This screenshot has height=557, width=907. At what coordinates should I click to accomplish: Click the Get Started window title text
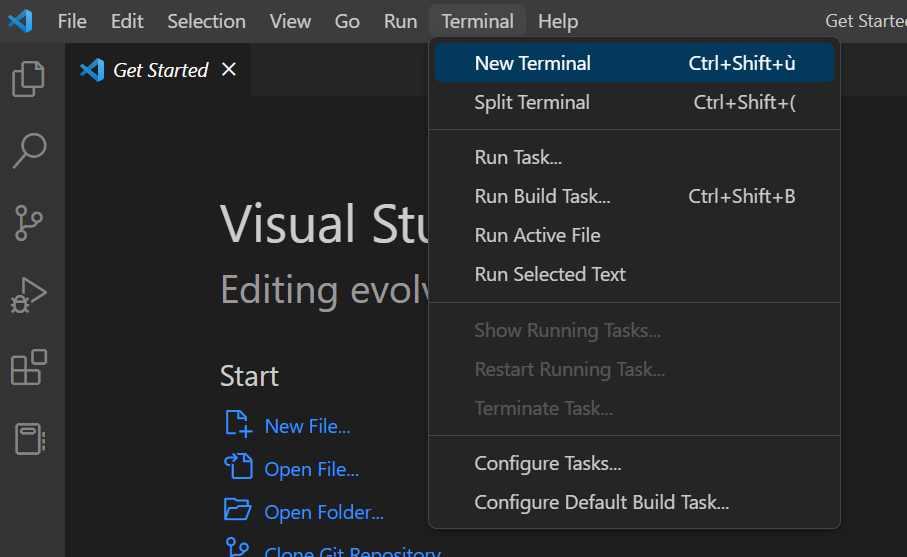click(x=866, y=21)
